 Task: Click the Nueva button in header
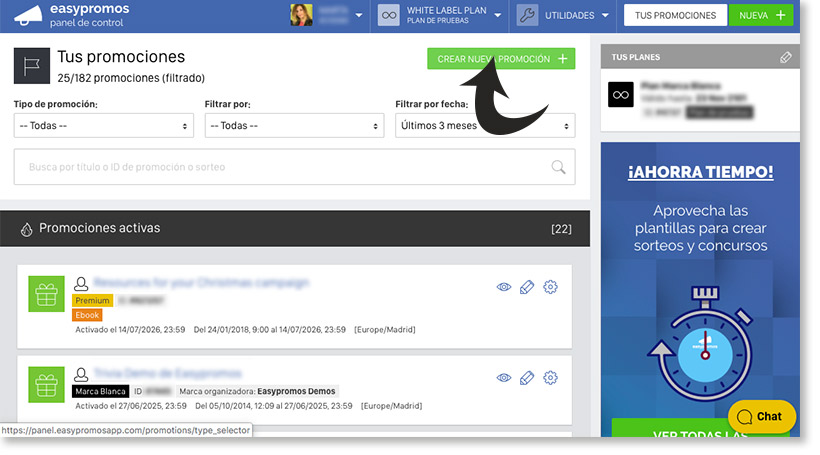pos(761,15)
